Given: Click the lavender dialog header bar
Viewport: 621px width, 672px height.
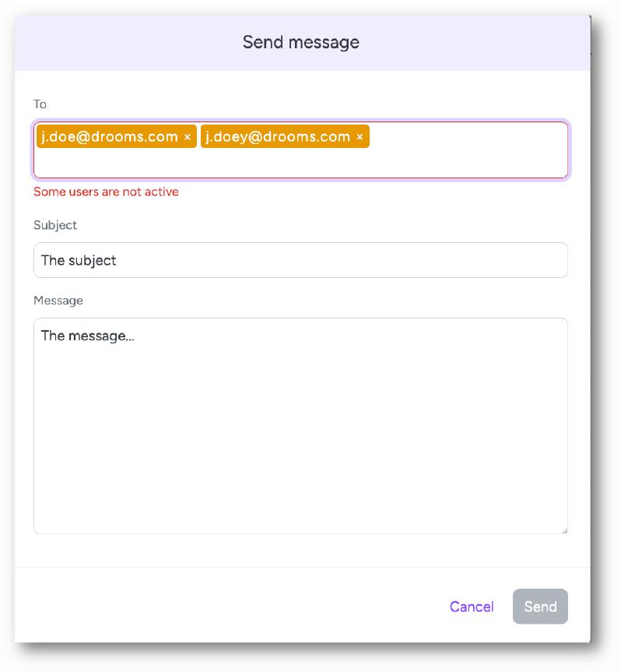Looking at the screenshot, I should coord(303,43).
